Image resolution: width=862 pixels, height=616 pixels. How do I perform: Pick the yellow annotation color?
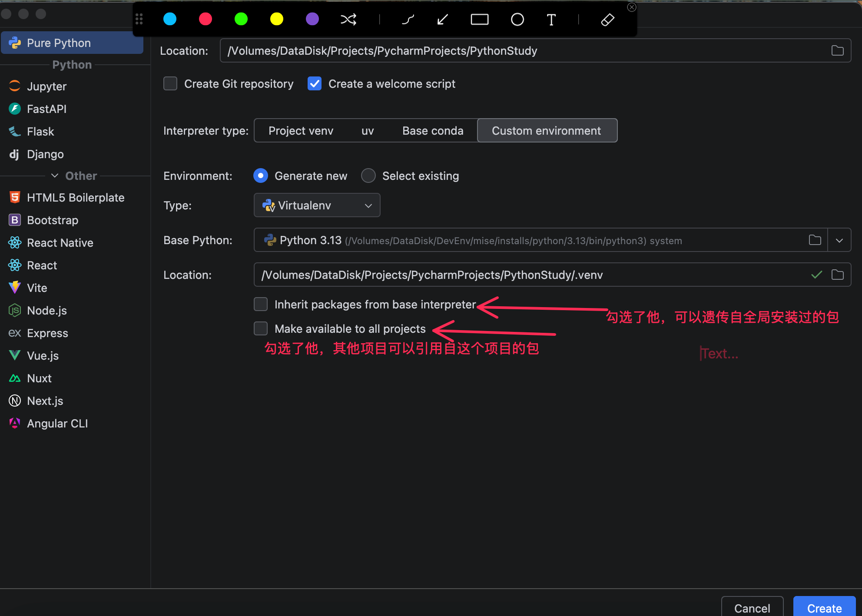coord(276,19)
